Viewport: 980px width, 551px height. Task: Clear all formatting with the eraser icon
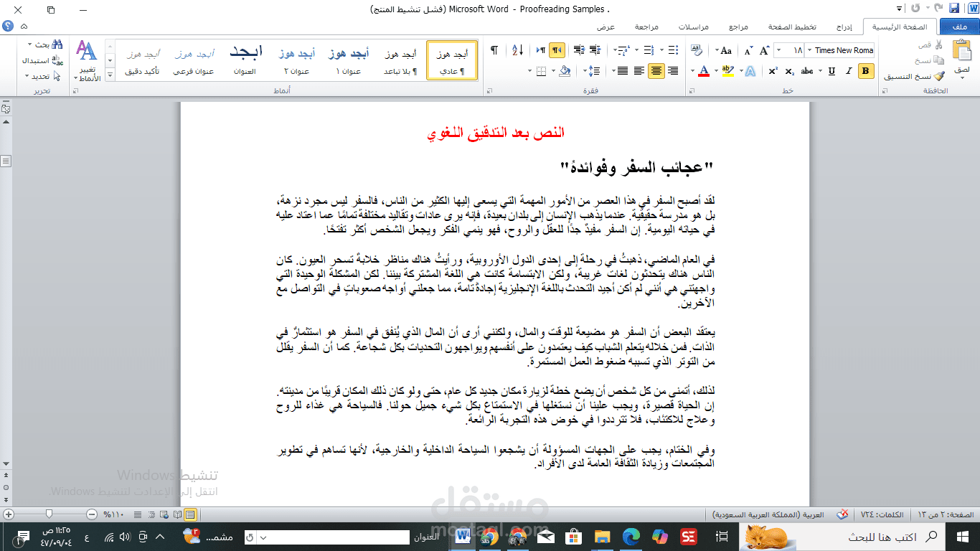tap(698, 50)
